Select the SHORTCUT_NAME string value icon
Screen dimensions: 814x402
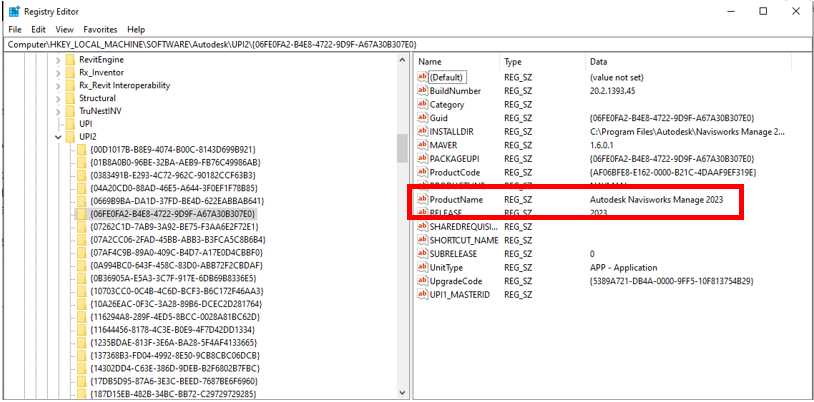[423, 240]
